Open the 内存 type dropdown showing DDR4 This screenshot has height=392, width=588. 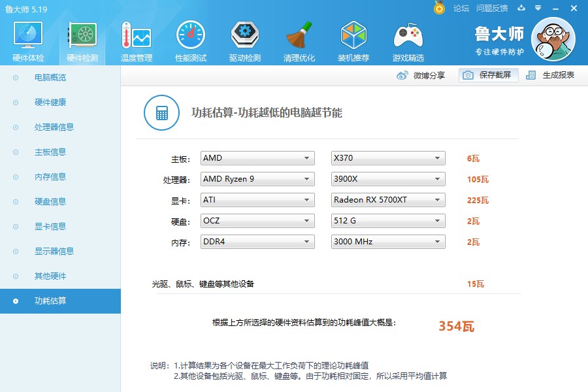pos(257,242)
